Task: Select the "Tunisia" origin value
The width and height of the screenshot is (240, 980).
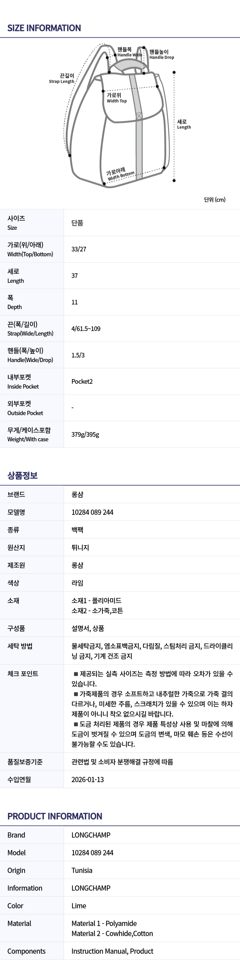Action: pos(82,871)
